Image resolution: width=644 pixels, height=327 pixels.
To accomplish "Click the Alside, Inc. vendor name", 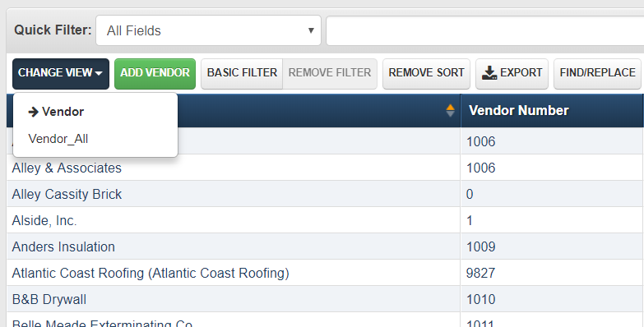I will 44,221.
